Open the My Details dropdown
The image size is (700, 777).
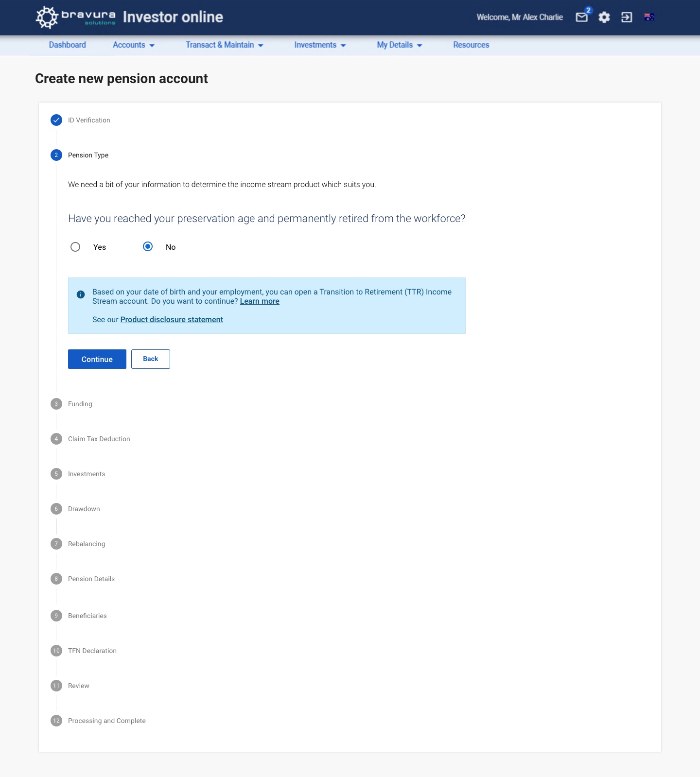pyautogui.click(x=400, y=45)
